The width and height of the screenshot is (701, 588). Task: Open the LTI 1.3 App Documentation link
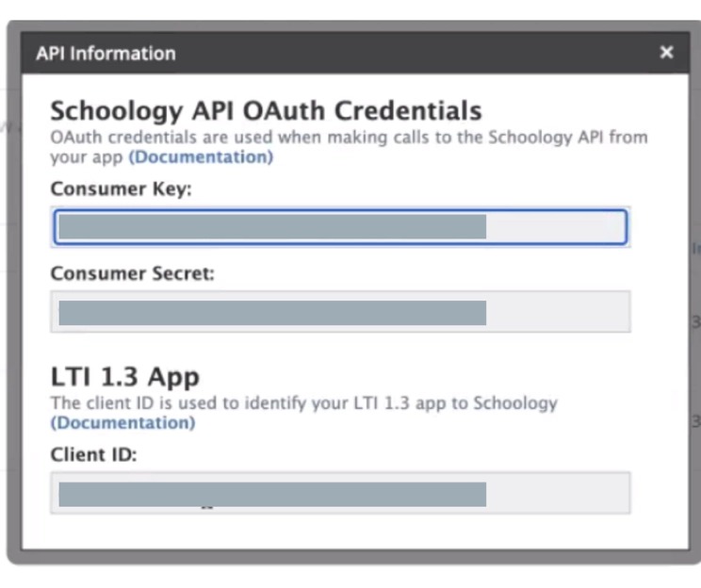click(x=122, y=422)
